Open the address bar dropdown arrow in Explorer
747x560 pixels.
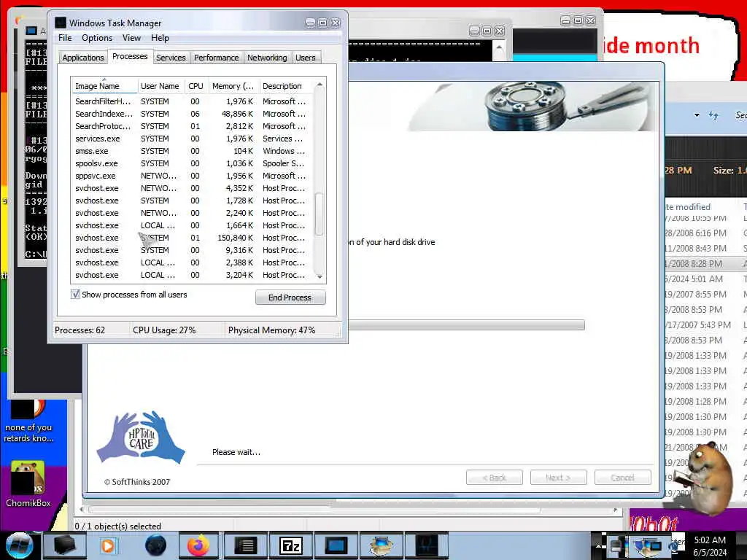tap(697, 115)
